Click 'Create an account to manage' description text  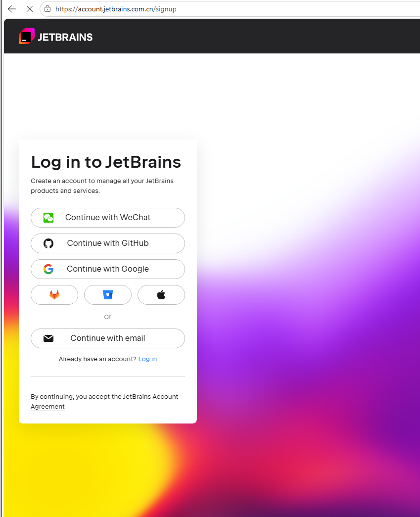102,186
